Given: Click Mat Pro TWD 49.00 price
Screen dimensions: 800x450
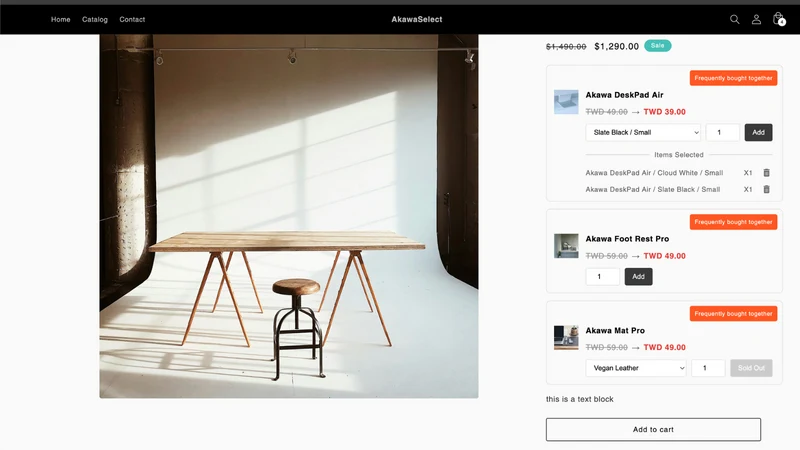Looking at the screenshot, I should tap(664, 347).
